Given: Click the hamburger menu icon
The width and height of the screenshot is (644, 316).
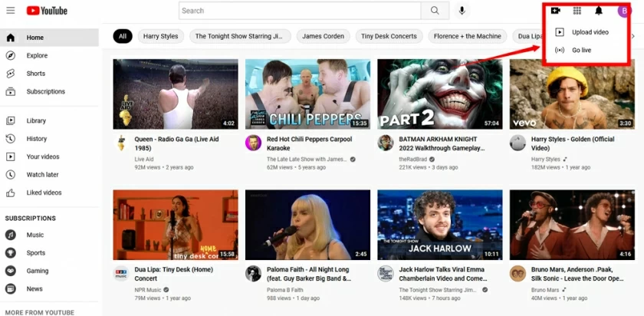Looking at the screenshot, I should click(x=11, y=11).
